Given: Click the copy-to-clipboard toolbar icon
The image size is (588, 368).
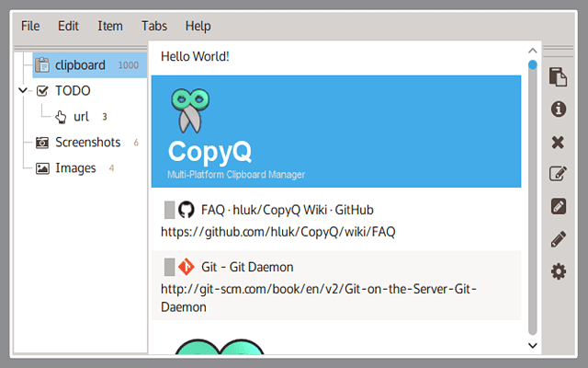Looking at the screenshot, I should [x=558, y=77].
